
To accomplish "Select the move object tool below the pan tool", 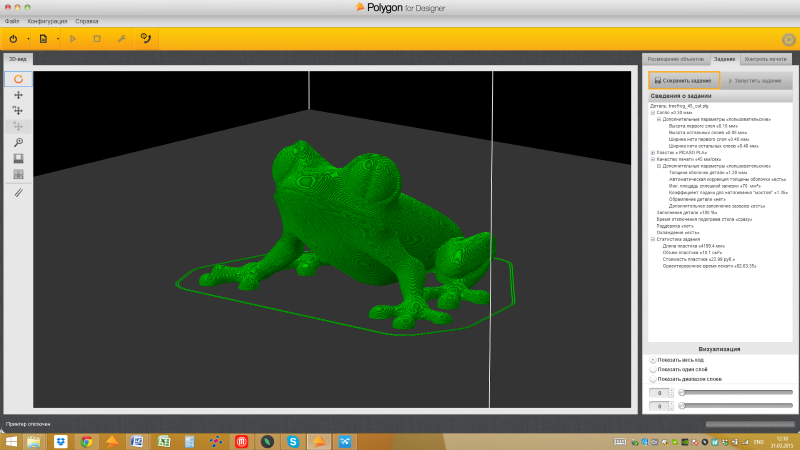I will point(18,111).
